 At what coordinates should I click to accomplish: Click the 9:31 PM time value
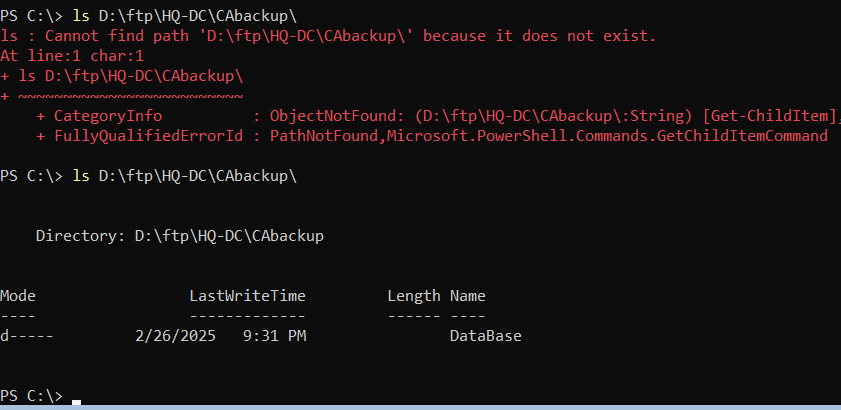(274, 336)
